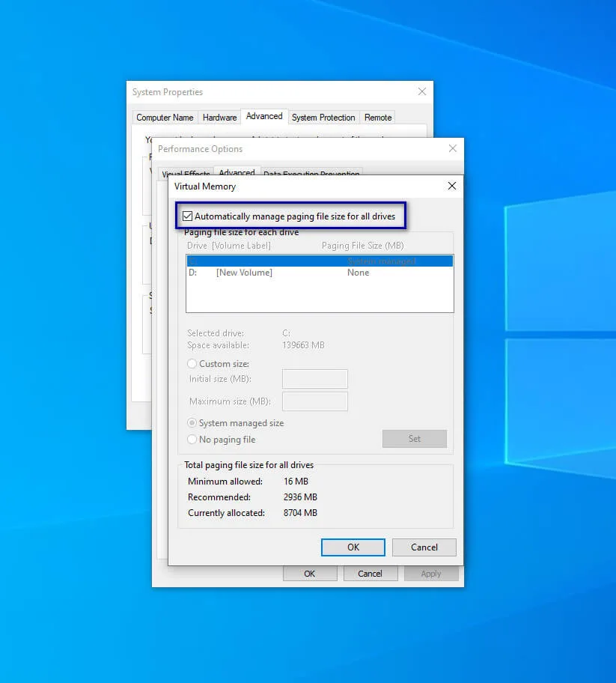Close the Virtual Memory dialog
This screenshot has width=616, height=683.
pyautogui.click(x=452, y=186)
